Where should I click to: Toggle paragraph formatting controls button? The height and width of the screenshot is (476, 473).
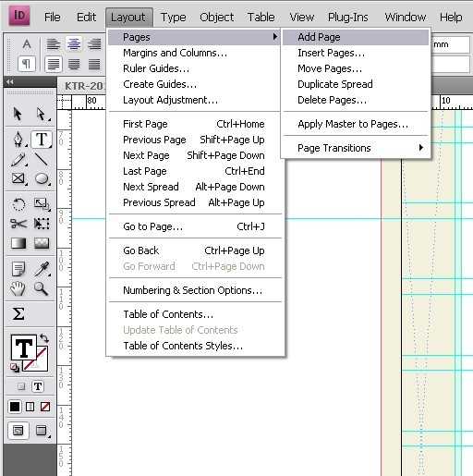(x=27, y=64)
